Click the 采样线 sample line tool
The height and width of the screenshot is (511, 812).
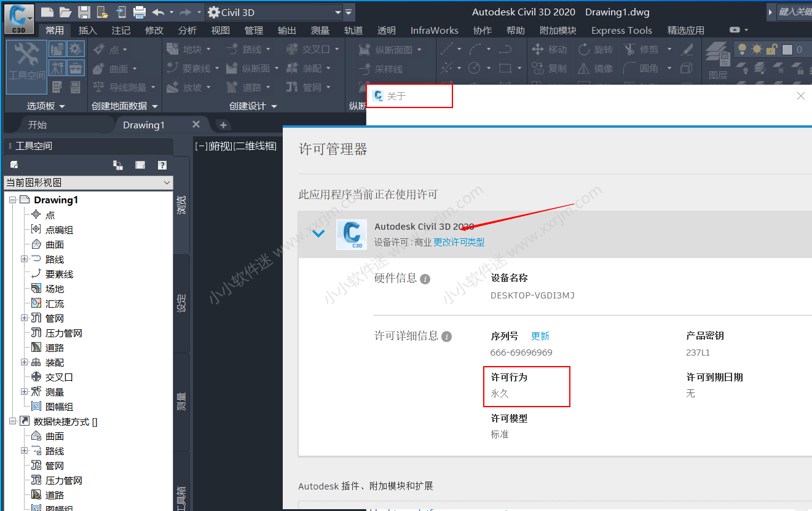click(x=382, y=69)
